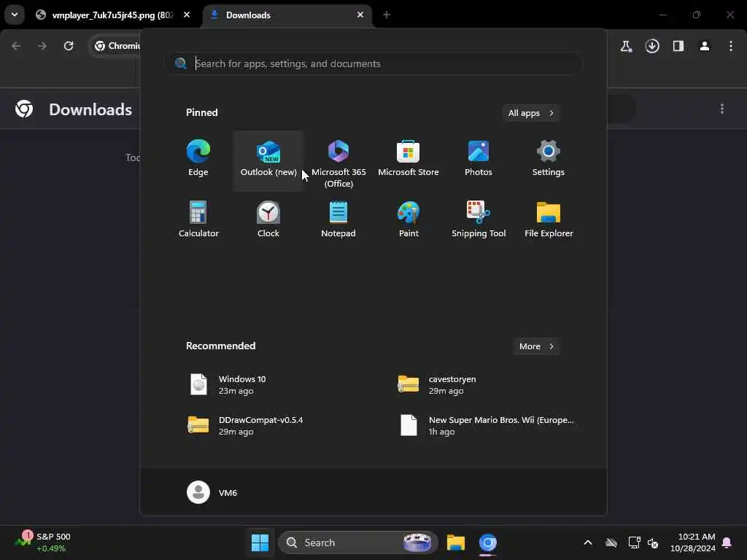Open the notification bell in system tray

(727, 542)
